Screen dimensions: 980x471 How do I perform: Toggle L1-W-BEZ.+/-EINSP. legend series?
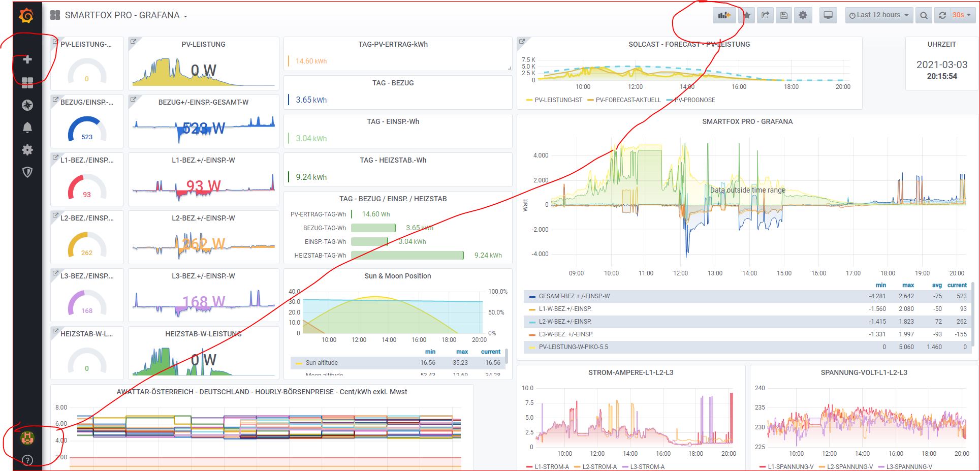[565, 308]
